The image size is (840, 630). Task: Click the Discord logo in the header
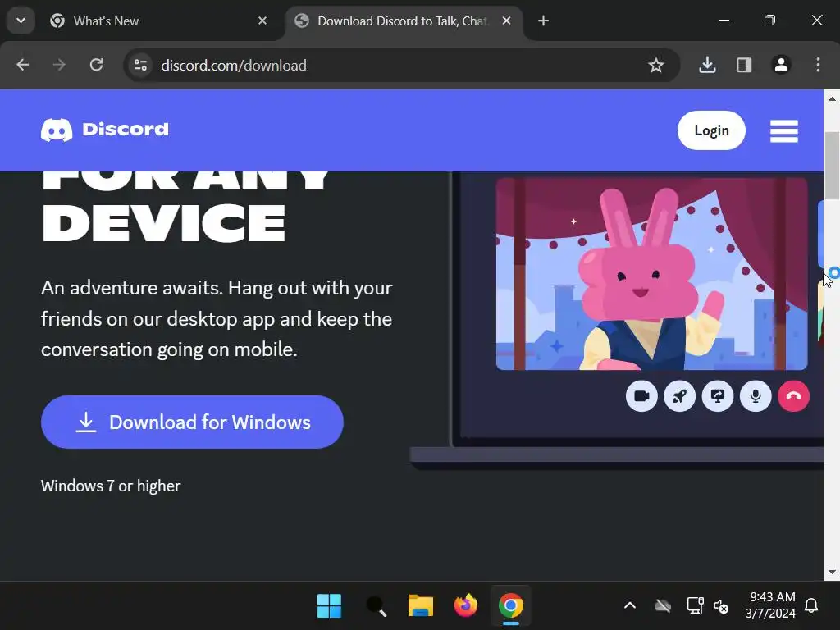[x=104, y=130]
